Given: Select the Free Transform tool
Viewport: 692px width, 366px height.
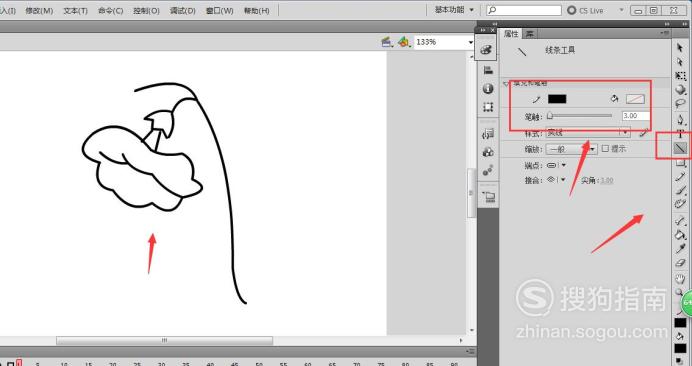Looking at the screenshot, I should click(x=680, y=75).
